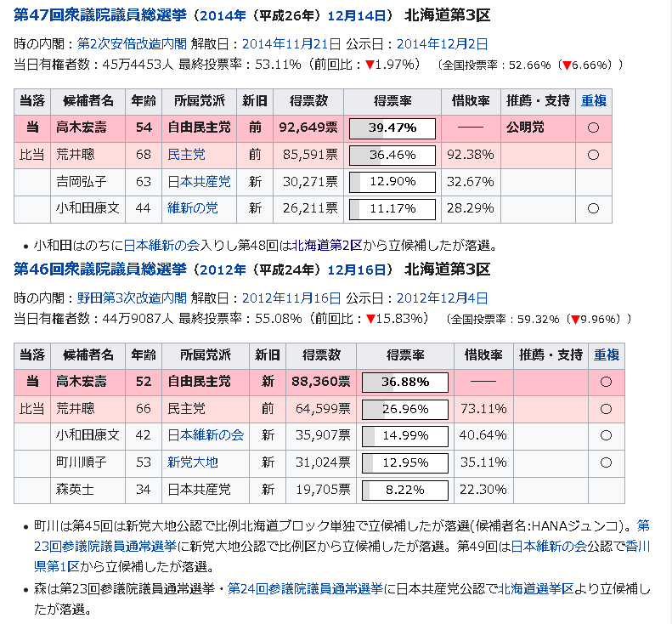
Task: Open 新党大地 party link in table
Action: (193, 462)
